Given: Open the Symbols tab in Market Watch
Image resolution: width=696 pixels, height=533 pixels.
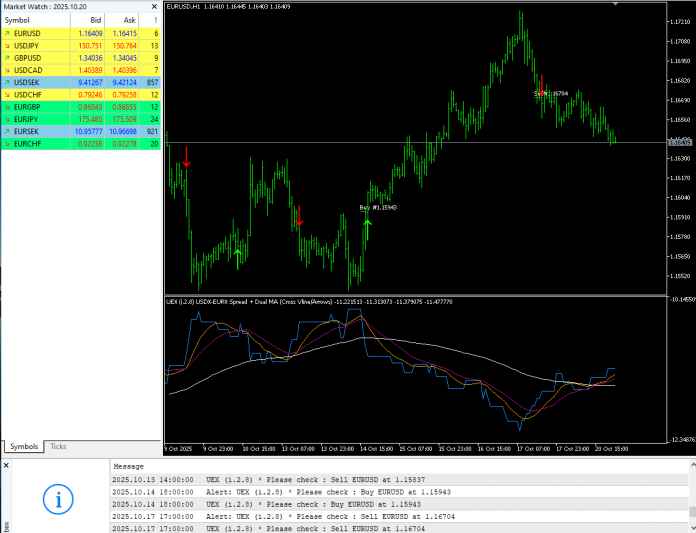Looking at the screenshot, I should [x=25, y=446].
